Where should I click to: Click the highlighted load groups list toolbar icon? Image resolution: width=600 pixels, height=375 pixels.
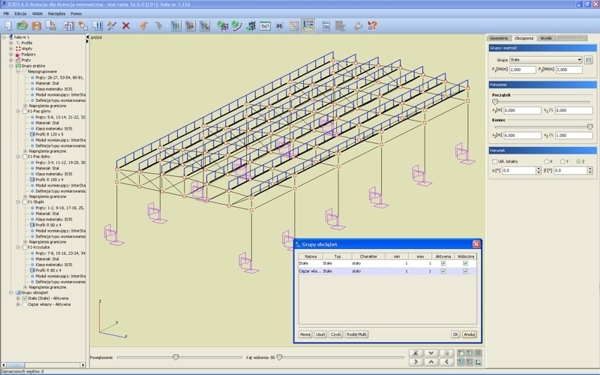coord(308,26)
